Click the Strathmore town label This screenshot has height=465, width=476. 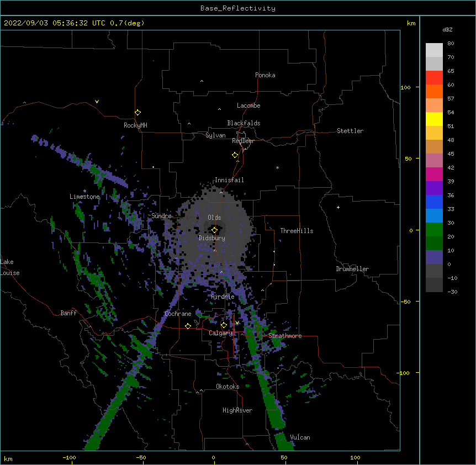(285, 336)
